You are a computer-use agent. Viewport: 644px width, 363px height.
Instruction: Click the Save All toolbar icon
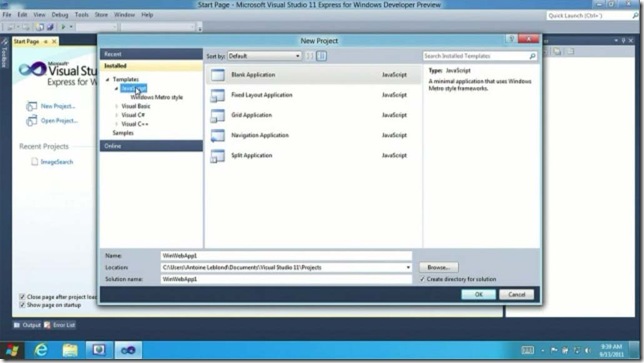[x=50, y=27]
